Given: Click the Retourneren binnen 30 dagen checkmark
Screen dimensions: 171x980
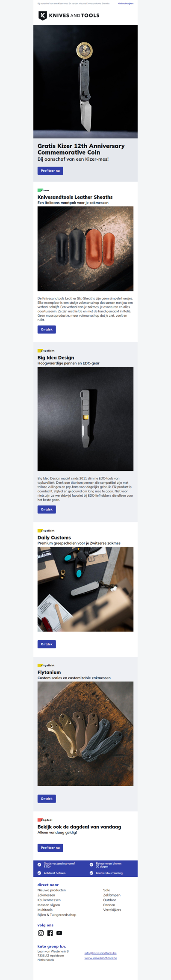Looking at the screenshot, I should [x=91, y=865].
